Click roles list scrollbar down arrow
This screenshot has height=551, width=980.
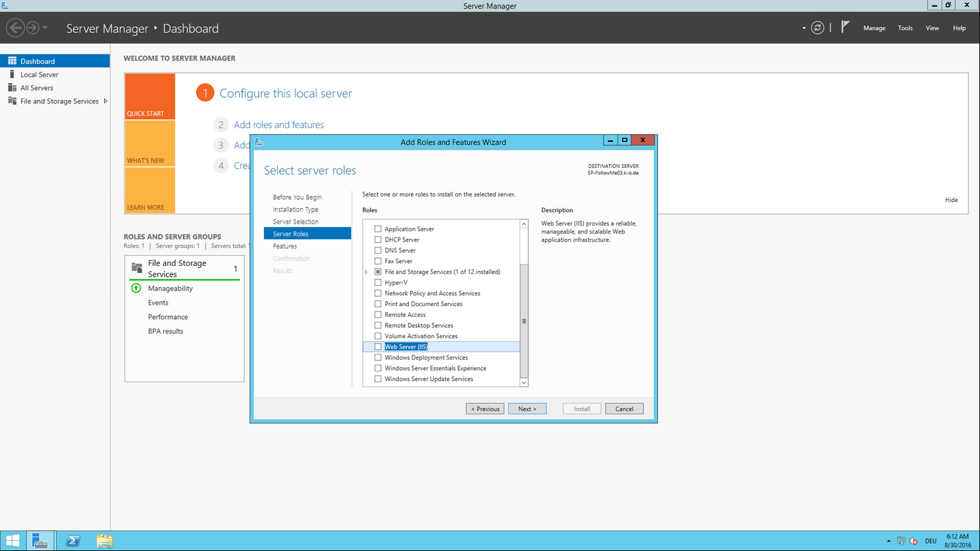[524, 382]
